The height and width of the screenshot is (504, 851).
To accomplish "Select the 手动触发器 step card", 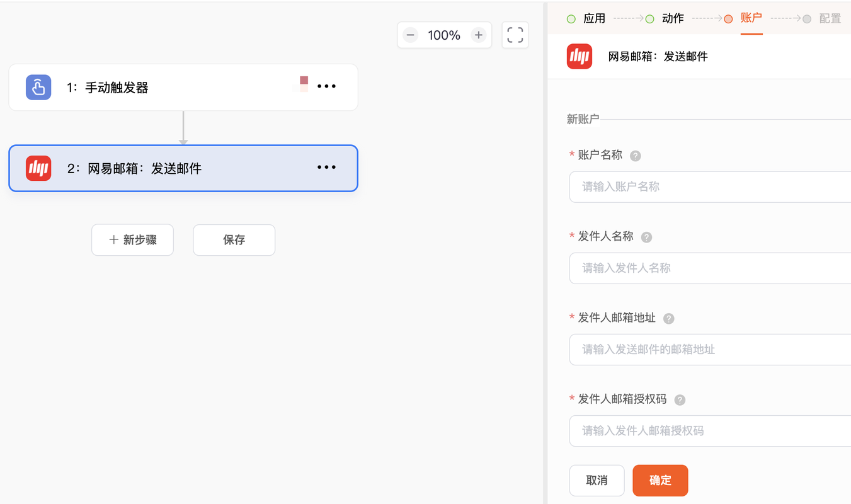I will click(183, 87).
